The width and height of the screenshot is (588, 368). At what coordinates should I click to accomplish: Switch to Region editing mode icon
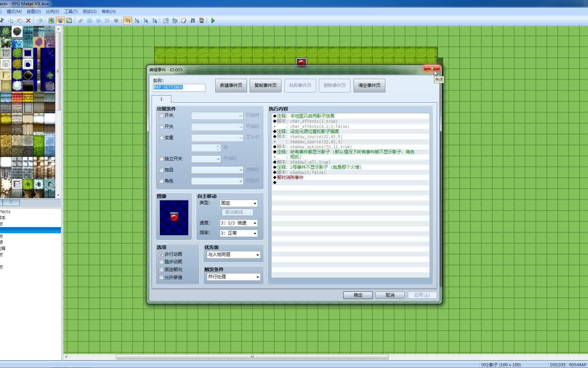pos(69,20)
